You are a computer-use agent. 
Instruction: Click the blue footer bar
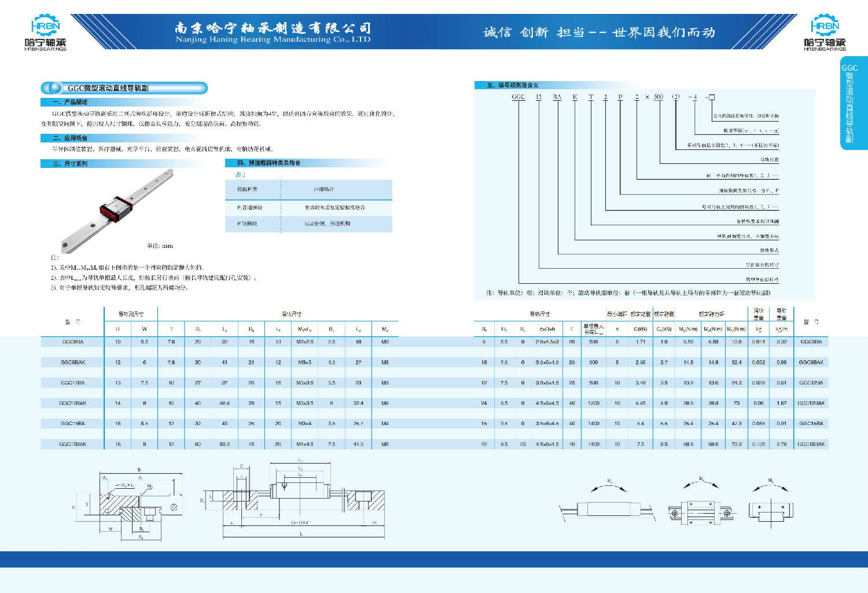(x=434, y=559)
